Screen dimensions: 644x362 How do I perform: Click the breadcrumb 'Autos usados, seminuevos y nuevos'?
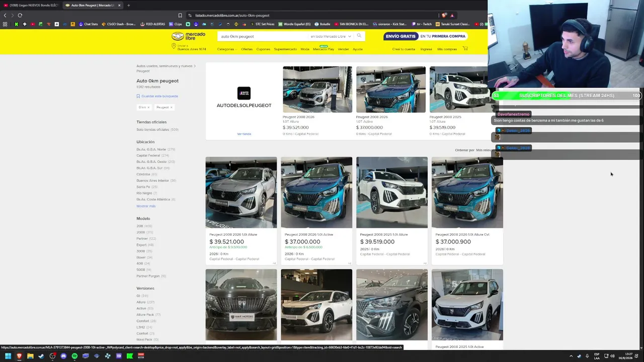[x=165, y=66]
